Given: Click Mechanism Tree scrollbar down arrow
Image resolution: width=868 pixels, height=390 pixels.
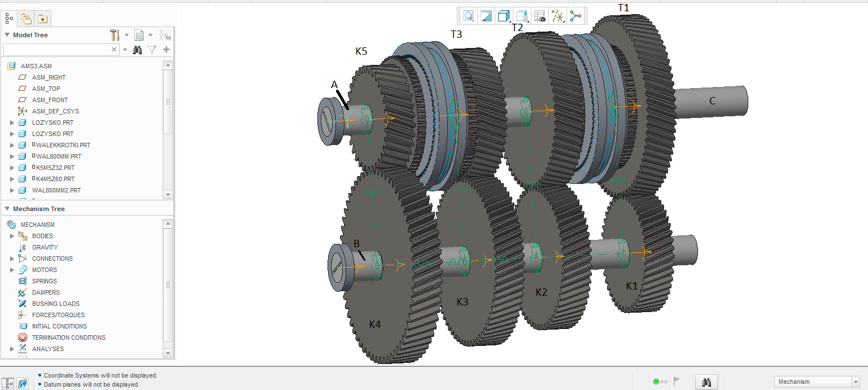Looking at the screenshot, I should point(168,353).
